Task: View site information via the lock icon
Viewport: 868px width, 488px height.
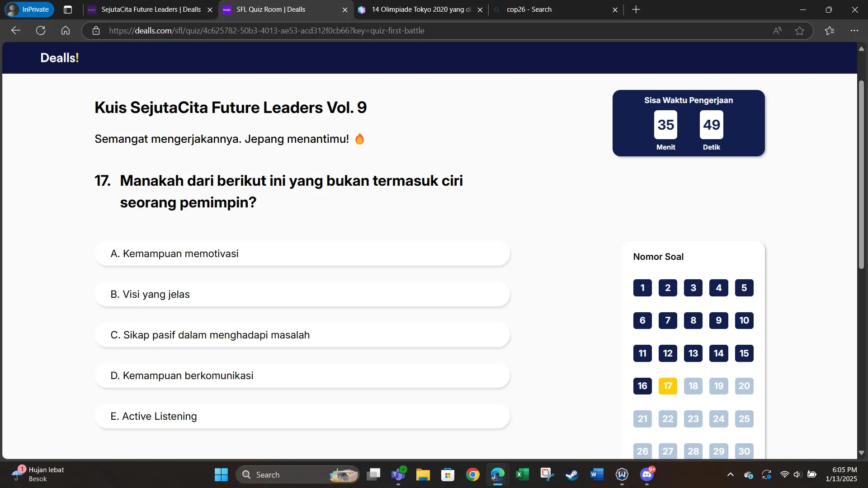Action: point(95,31)
